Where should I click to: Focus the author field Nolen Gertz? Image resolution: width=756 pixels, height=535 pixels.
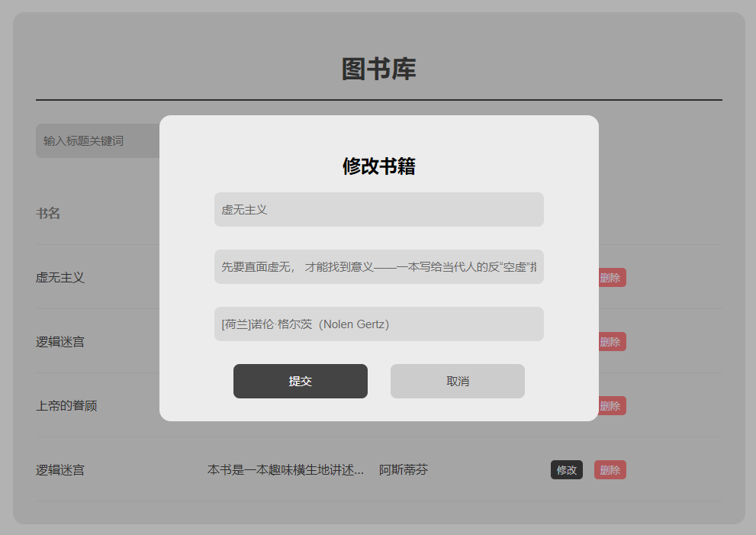[x=379, y=324]
